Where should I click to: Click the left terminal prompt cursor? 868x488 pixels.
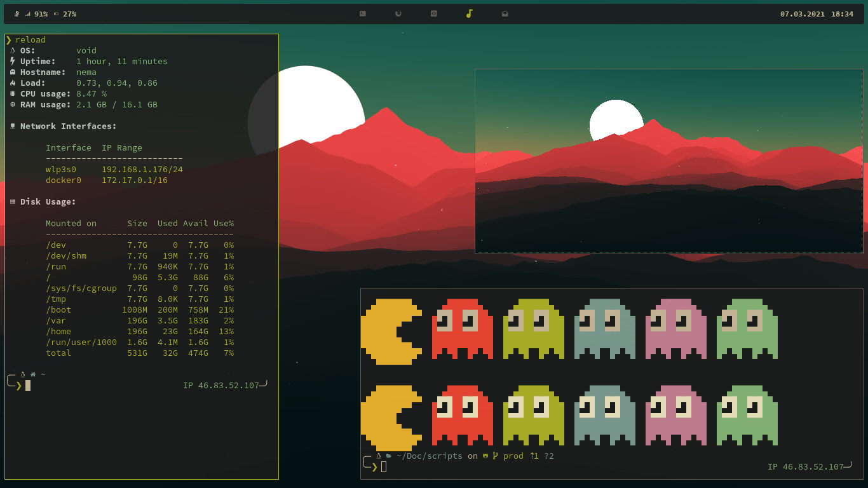[28, 385]
